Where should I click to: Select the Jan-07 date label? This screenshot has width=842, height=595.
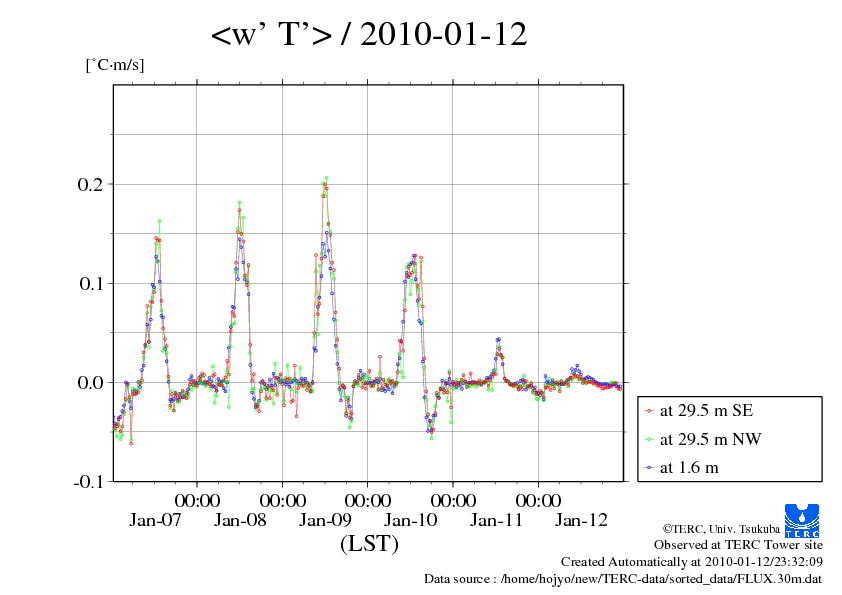click(x=156, y=520)
